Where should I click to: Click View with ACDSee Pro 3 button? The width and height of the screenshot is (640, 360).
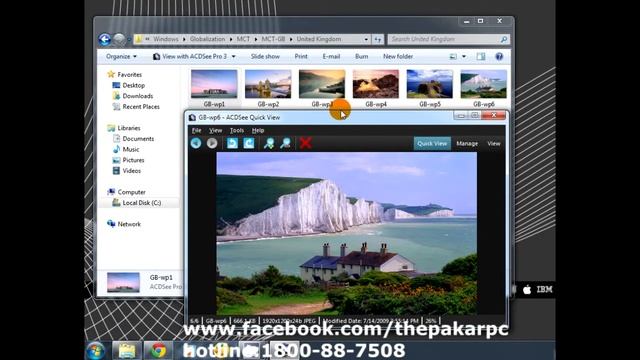point(190,56)
